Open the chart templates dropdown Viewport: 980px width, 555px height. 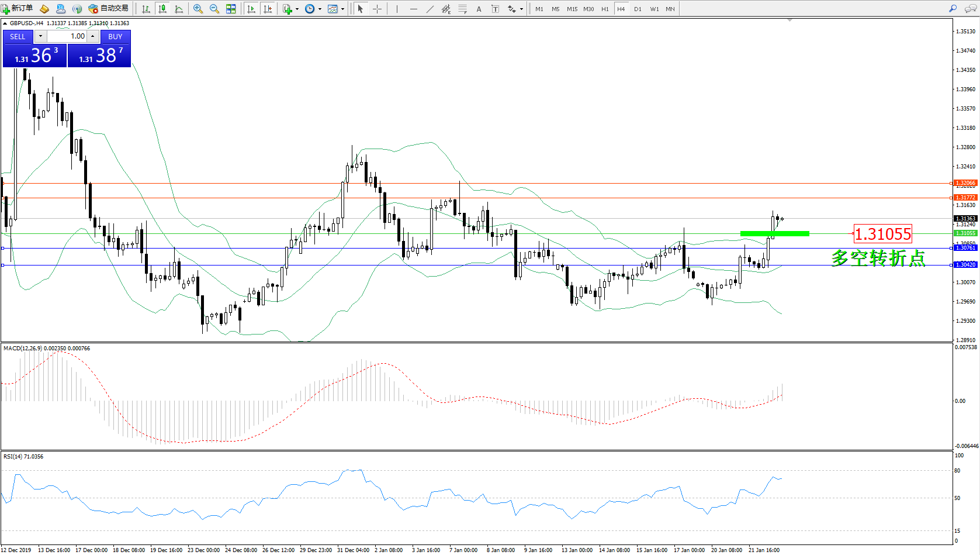click(x=342, y=9)
